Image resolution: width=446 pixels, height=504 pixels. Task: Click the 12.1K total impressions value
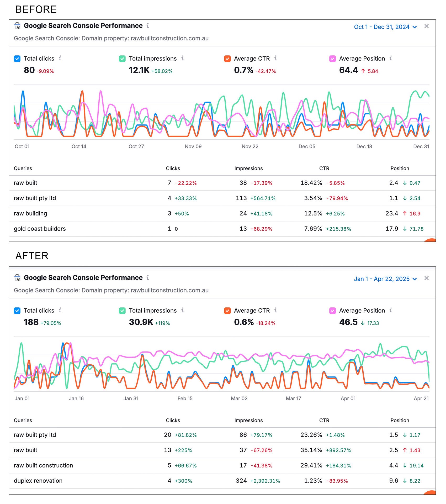[139, 70]
